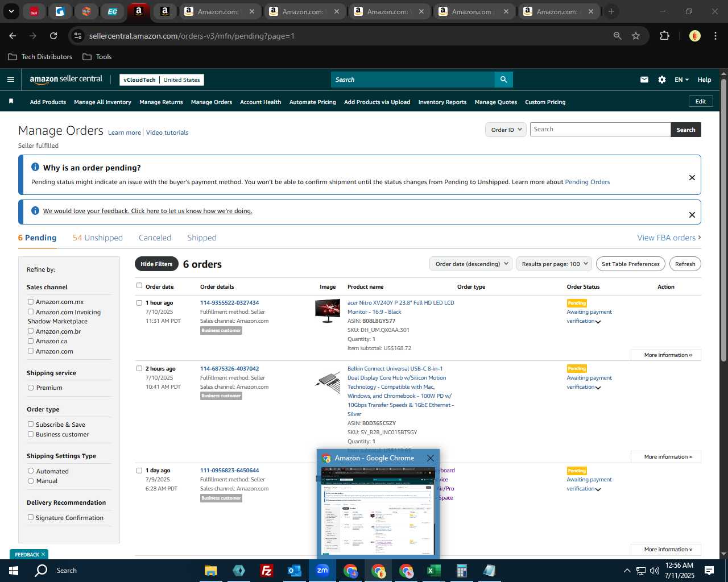Screen dimensions: 728x582
Task: Check the Signature Confirmation filter
Action: [x=31, y=517]
